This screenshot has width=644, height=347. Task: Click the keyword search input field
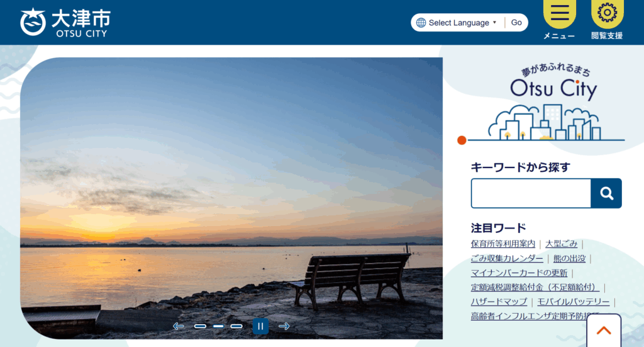pyautogui.click(x=531, y=193)
